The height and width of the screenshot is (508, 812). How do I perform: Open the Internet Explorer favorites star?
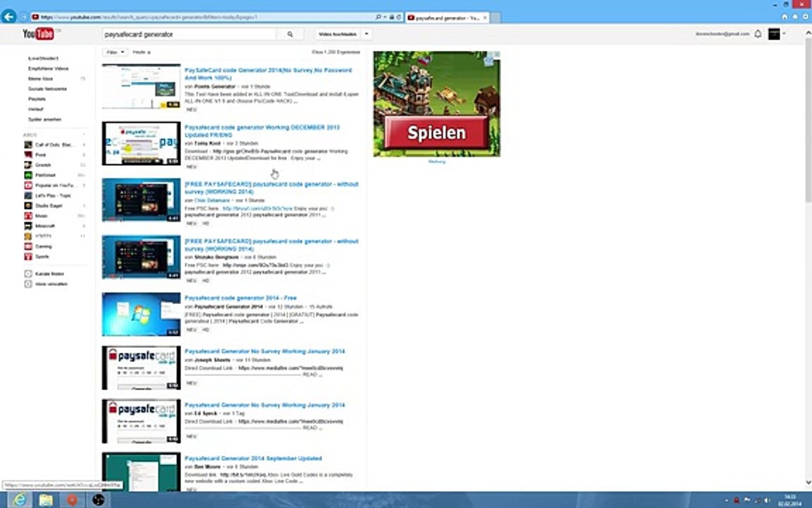point(795,17)
